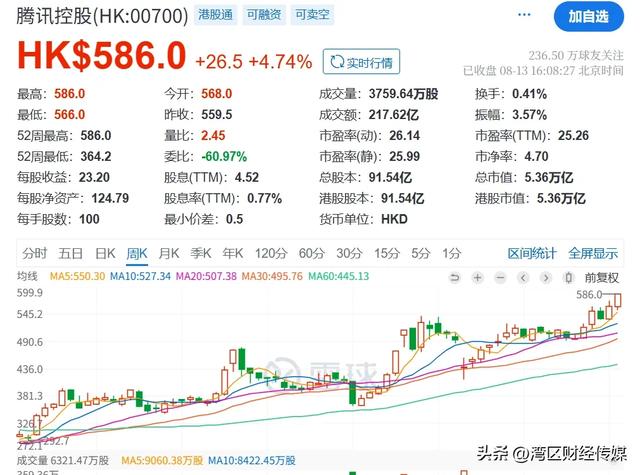Click the 港股通 tag
640x475 pixels.
coord(216,15)
